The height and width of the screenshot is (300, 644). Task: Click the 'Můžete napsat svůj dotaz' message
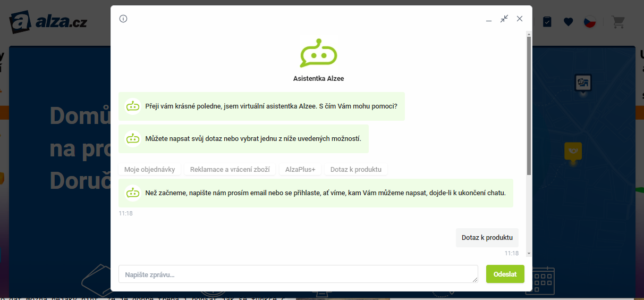tap(243, 139)
